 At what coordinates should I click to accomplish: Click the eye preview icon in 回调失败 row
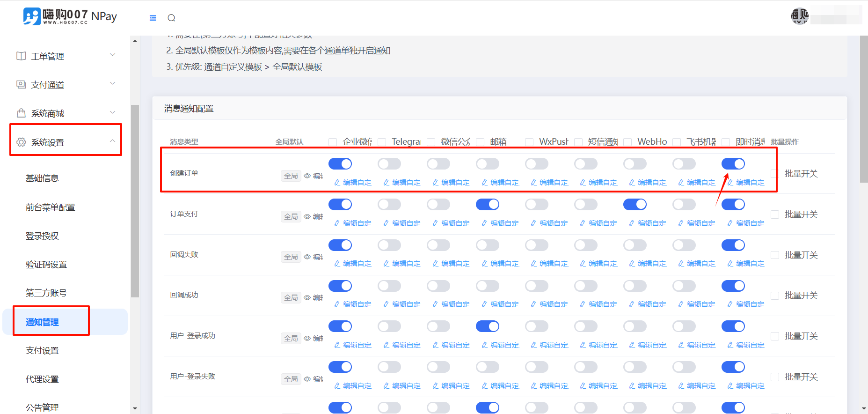[307, 257]
